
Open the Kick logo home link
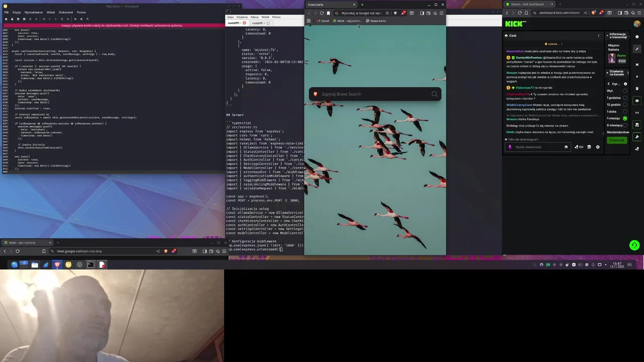coord(516,24)
